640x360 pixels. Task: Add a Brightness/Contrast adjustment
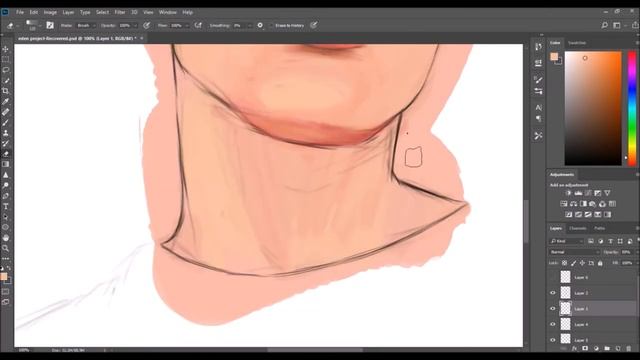(x=569, y=193)
